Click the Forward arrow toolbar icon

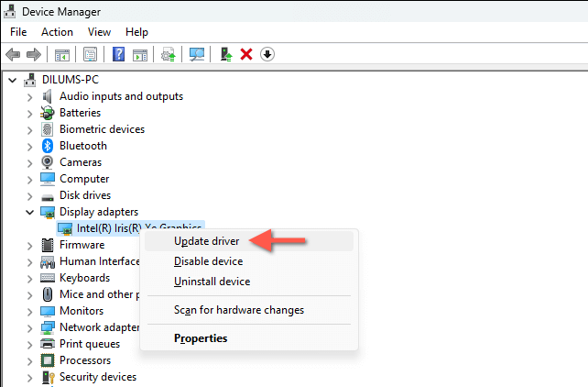tap(34, 54)
